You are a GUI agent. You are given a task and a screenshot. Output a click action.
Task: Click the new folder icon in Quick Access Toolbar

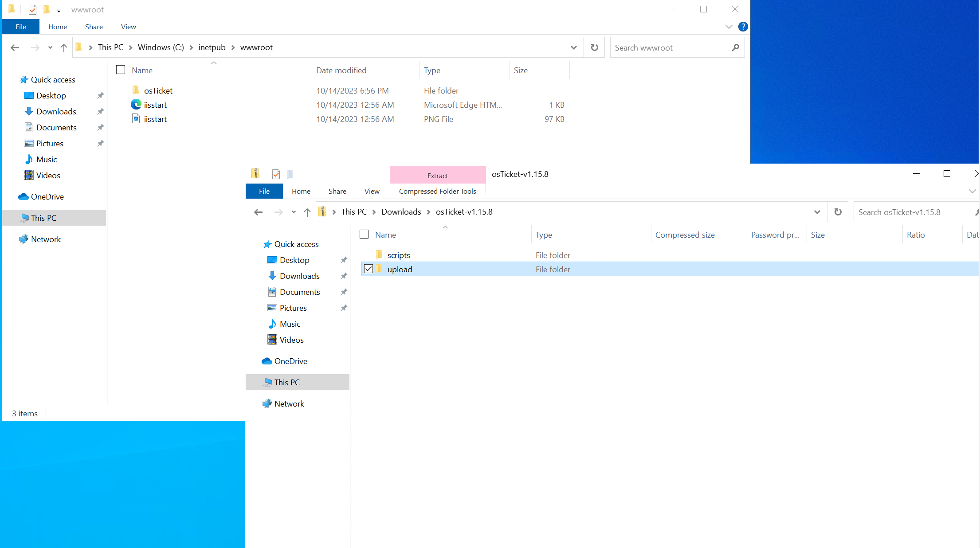point(46,9)
